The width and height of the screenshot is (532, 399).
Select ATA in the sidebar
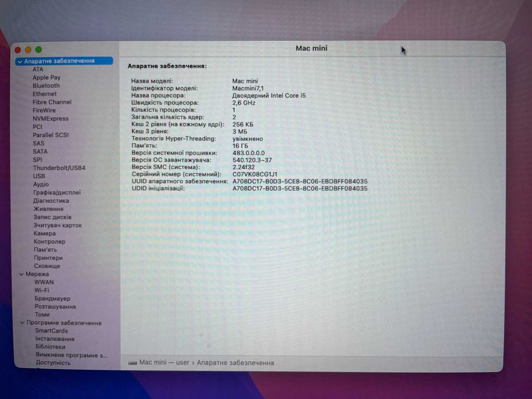(x=38, y=69)
